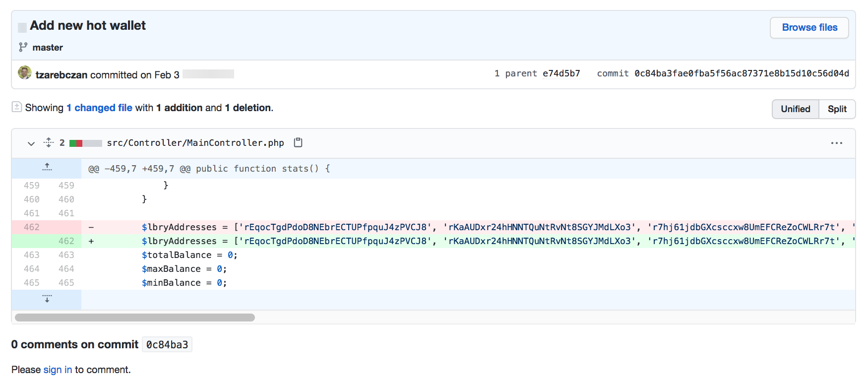This screenshot has width=868, height=383.
Task: Open tzarebczan's profile link
Action: (62, 75)
